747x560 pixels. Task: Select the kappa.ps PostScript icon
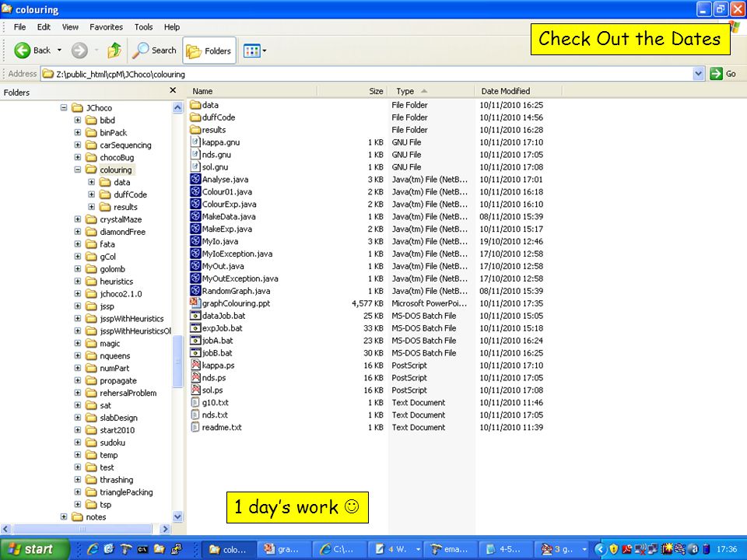pyautogui.click(x=195, y=365)
